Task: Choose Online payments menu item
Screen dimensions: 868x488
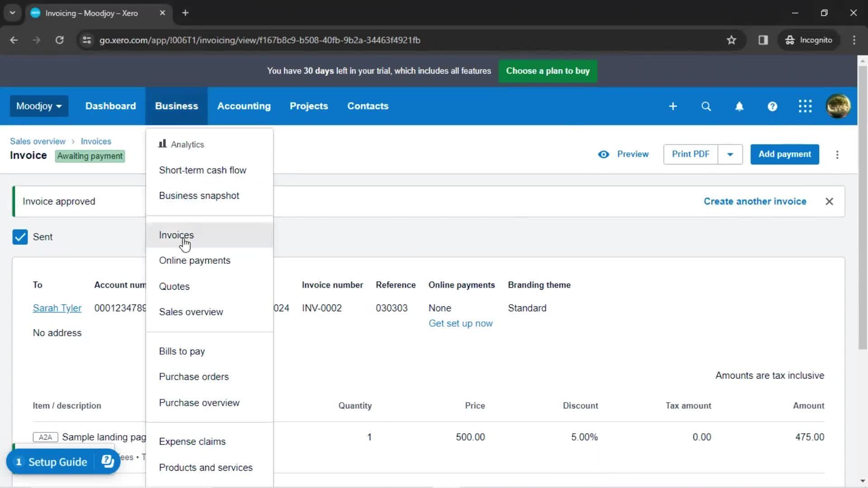Action: [x=209, y=261]
